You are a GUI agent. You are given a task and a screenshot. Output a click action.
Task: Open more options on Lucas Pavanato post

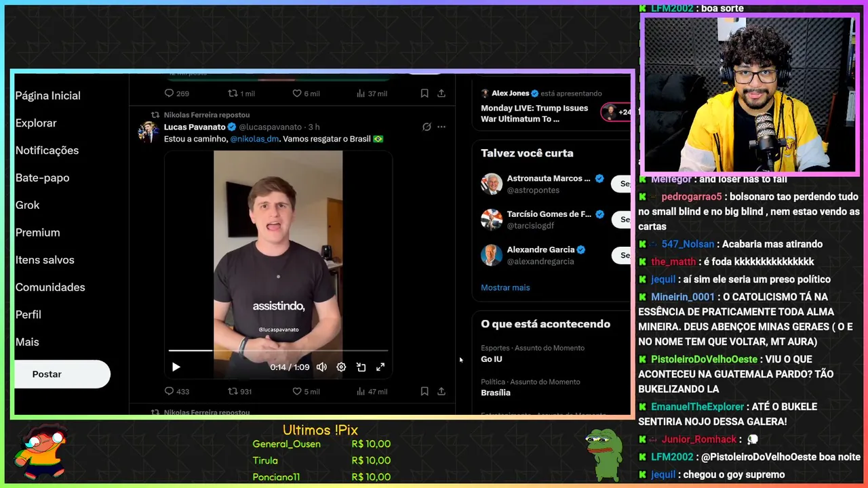pyautogui.click(x=441, y=127)
